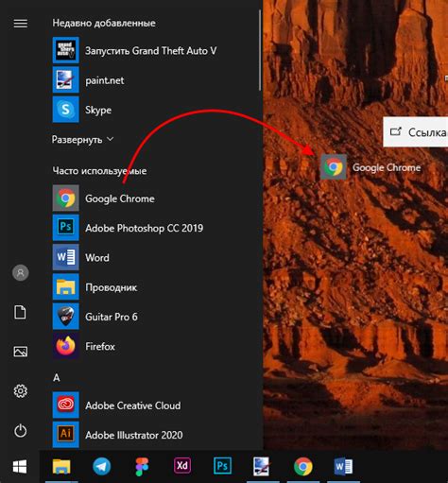This screenshot has height=483, width=448.
Task: Click the Skype text label
Action: click(x=98, y=110)
